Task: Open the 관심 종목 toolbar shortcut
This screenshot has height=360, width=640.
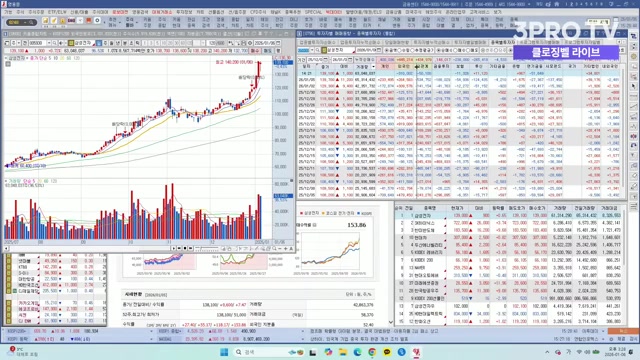Action: pos(191,22)
